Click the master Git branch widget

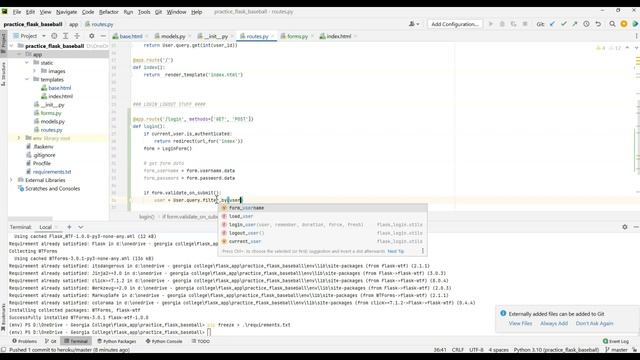click(x=616, y=350)
